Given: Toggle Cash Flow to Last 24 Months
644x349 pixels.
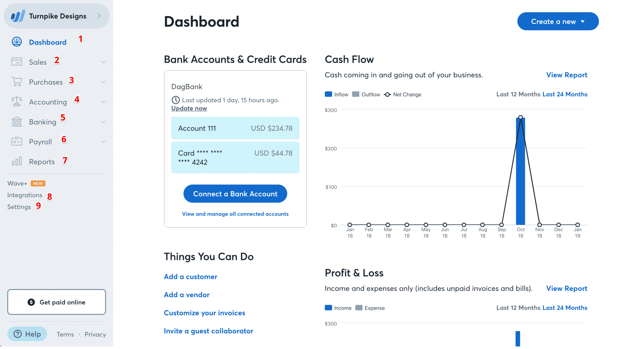Looking at the screenshot, I should (x=565, y=94).
